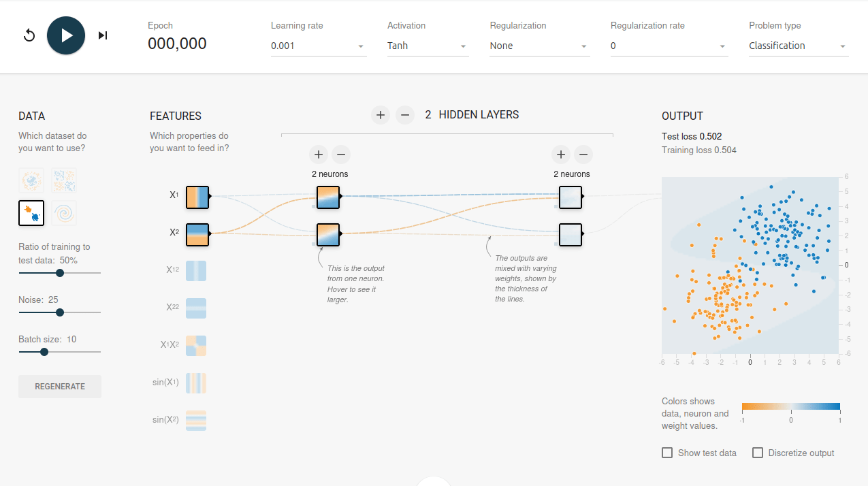Enable the sin(X2) feature
The height and width of the screenshot is (486, 868).
click(x=196, y=421)
